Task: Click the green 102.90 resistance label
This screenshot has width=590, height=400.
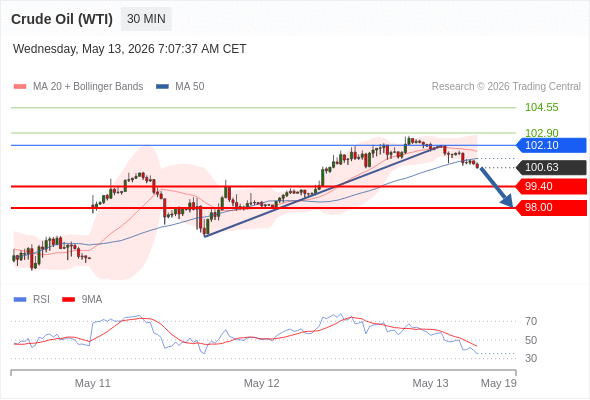Action: tap(541, 133)
